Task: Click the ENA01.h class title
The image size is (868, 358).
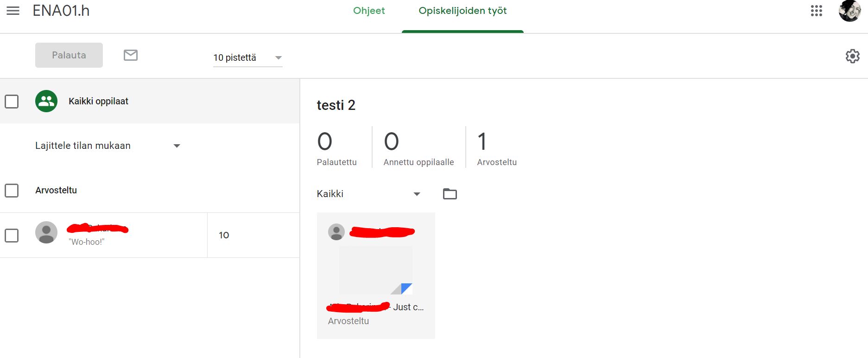Action: point(61,11)
